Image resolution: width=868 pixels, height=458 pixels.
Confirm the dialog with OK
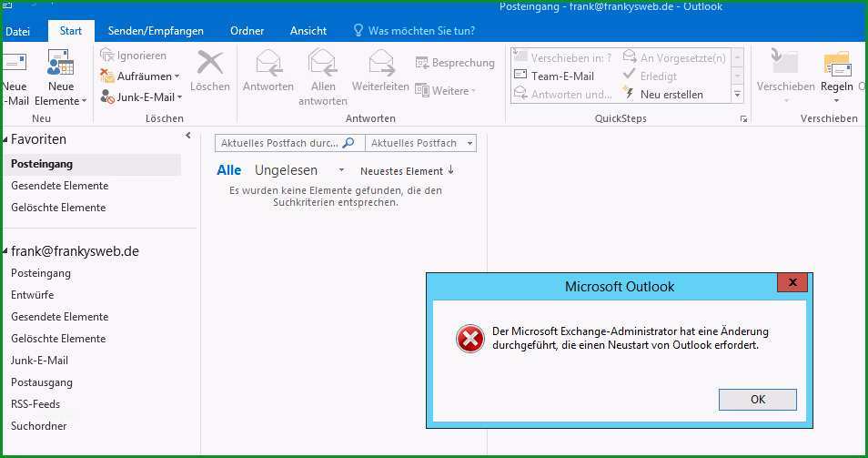757,400
